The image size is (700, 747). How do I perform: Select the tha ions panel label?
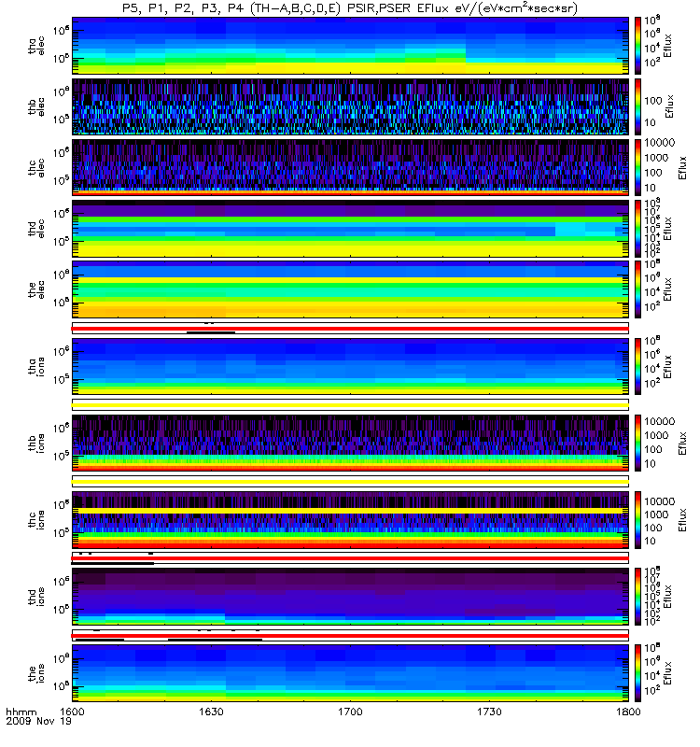36,366
